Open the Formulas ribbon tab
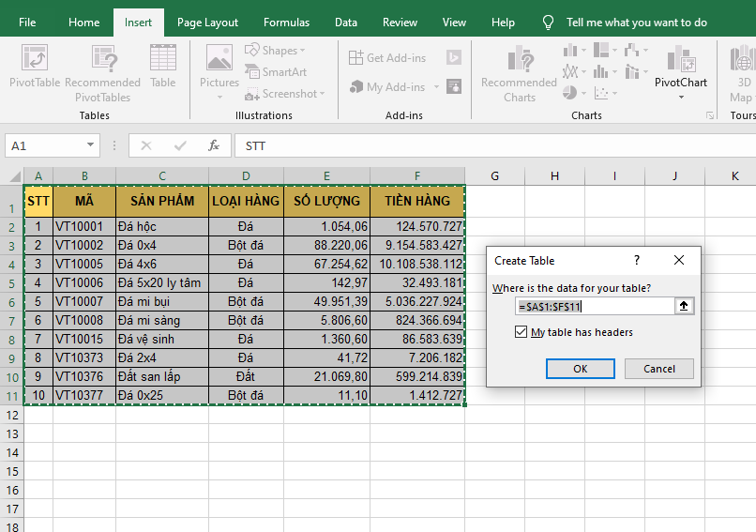Screen dimensions: 756x532 tap(286, 23)
